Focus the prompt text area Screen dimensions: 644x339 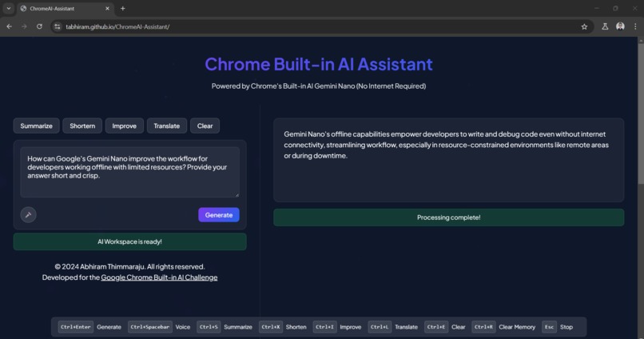tap(129, 172)
